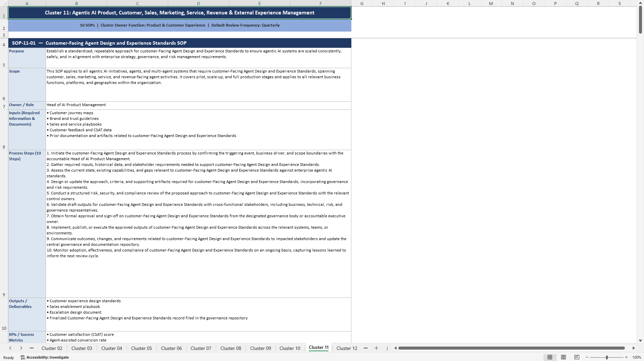This screenshot has width=644, height=361.
Task: Open Cluster 10 sheet tab
Action: coord(290,348)
